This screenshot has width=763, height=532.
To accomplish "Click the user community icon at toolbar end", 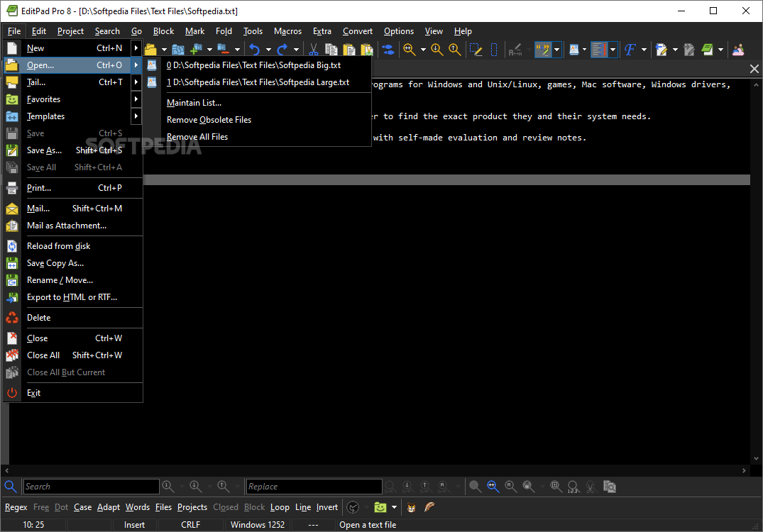I will pyautogui.click(x=738, y=49).
